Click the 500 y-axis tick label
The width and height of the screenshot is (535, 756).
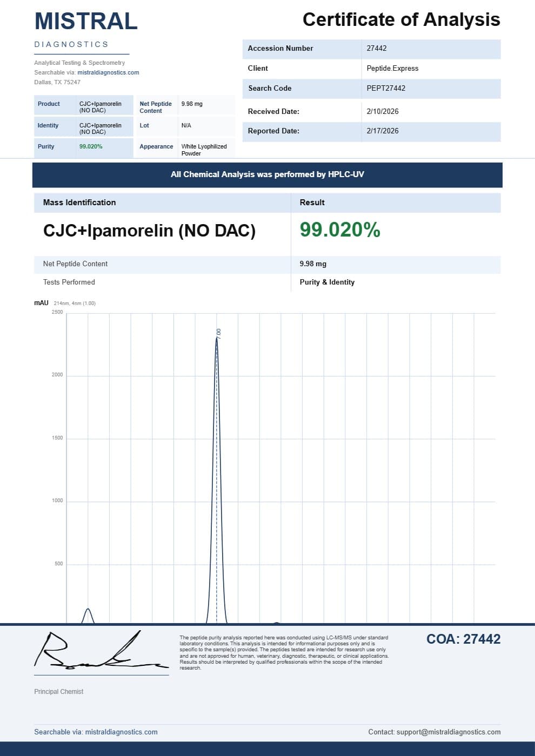point(59,564)
